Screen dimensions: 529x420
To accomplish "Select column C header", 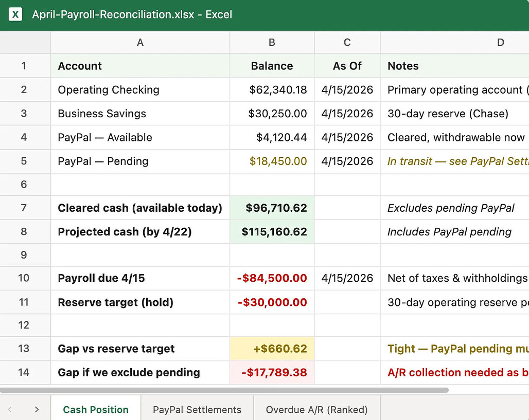I will (347, 43).
